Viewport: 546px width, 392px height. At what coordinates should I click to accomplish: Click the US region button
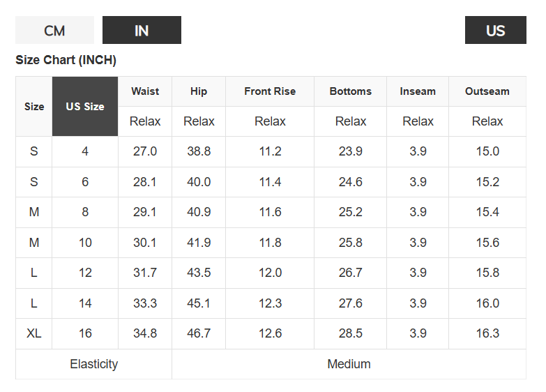[x=496, y=30]
